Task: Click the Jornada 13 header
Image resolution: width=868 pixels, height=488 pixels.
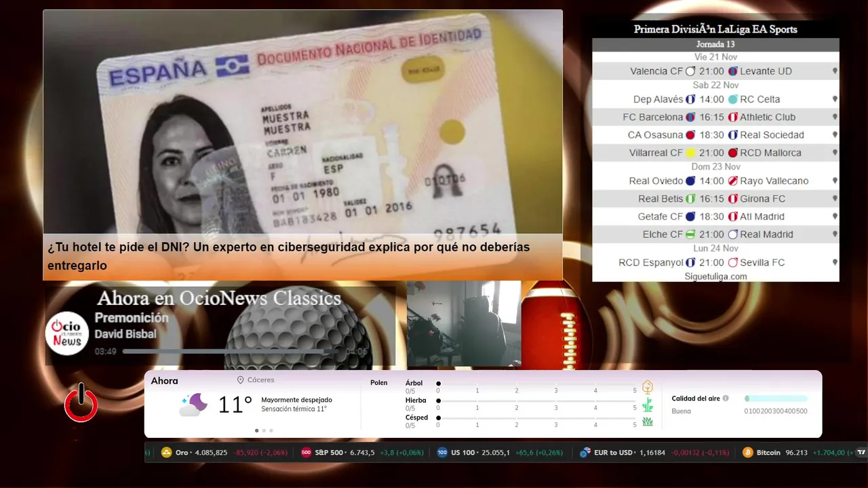Action: point(715,45)
